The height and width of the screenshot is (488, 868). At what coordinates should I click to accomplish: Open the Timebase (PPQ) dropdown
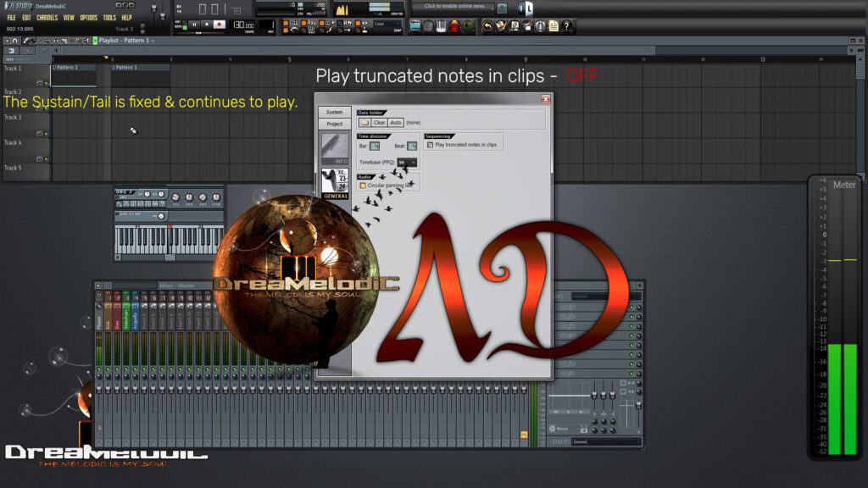[407, 162]
